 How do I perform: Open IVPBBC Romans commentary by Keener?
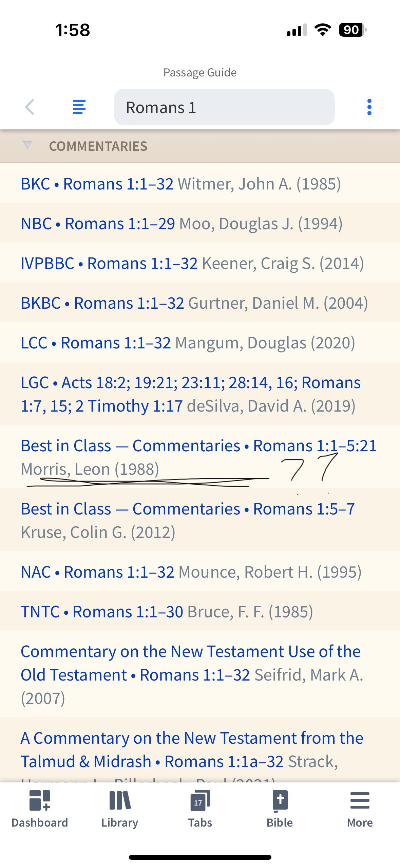coord(200,263)
